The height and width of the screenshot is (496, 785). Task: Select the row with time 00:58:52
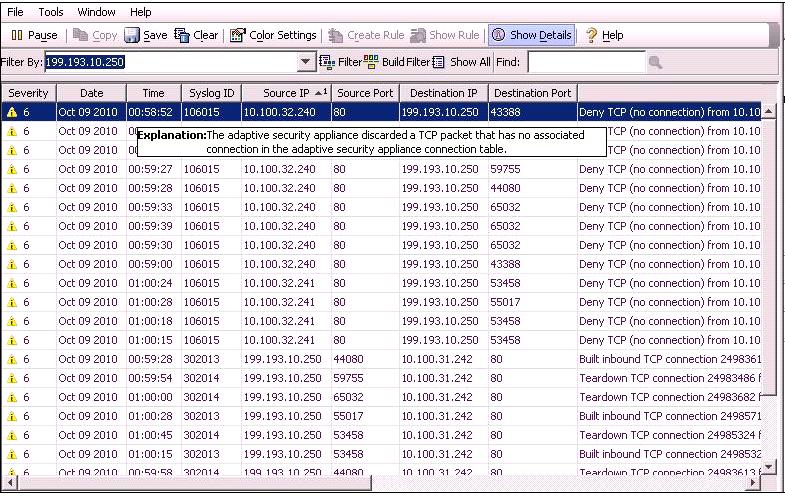tap(381, 112)
